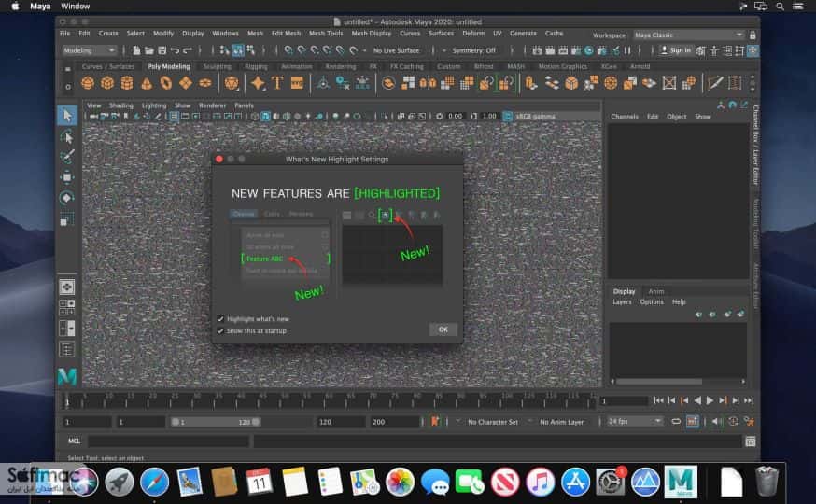Click the layer editor horizontal scrollbar
816x504 pixels.
[x=659, y=381]
